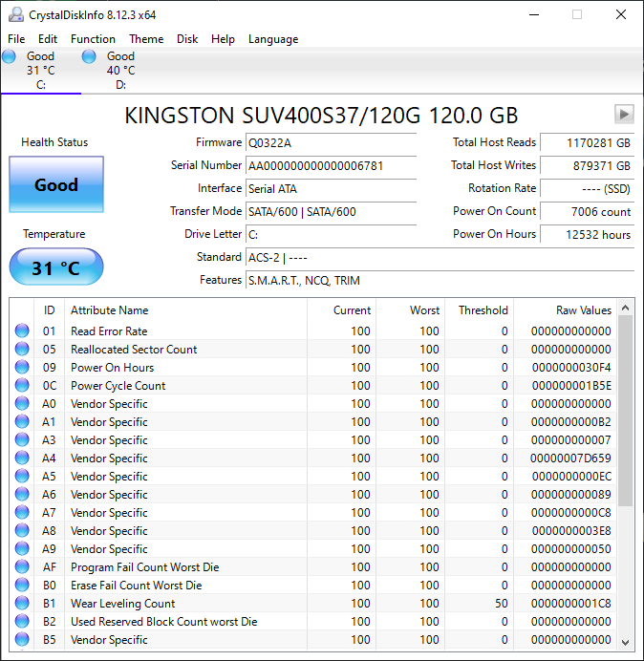Click the Rotation Rate value

[x=587, y=188]
